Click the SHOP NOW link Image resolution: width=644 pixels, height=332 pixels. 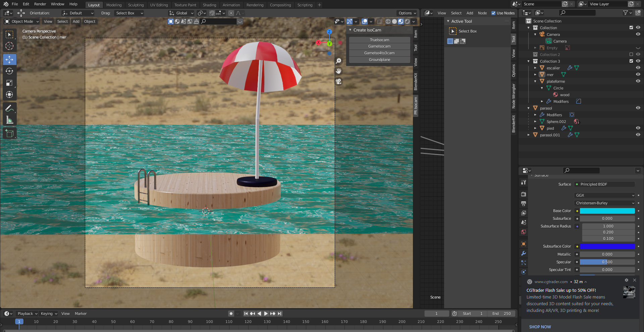pyautogui.click(x=540, y=327)
